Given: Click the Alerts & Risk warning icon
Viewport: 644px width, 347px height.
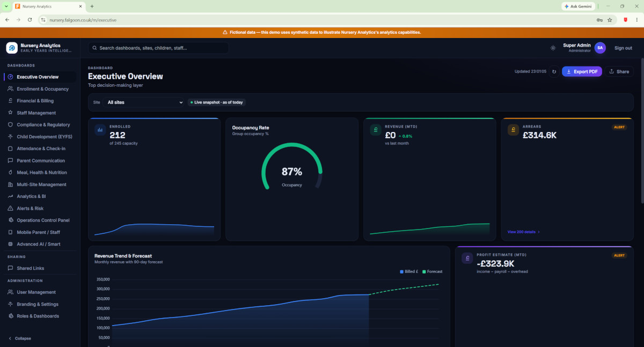Looking at the screenshot, I should (x=11, y=208).
